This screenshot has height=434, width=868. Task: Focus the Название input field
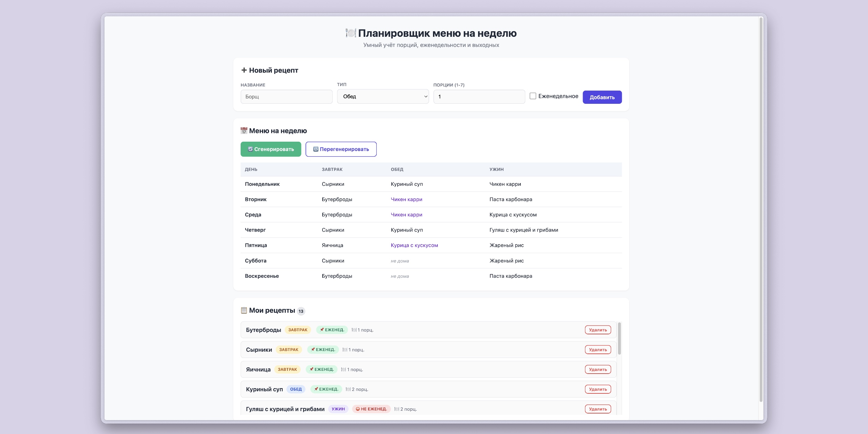[x=286, y=97]
